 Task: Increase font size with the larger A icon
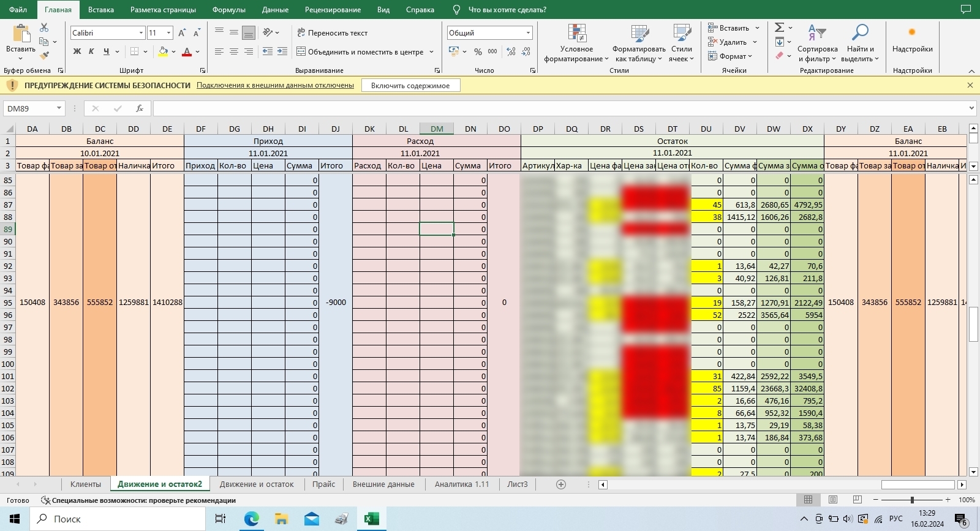tap(182, 33)
